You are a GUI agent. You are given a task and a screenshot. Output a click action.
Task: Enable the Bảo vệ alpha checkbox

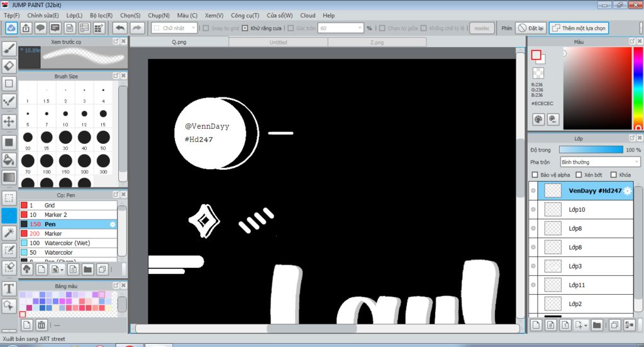(x=535, y=175)
